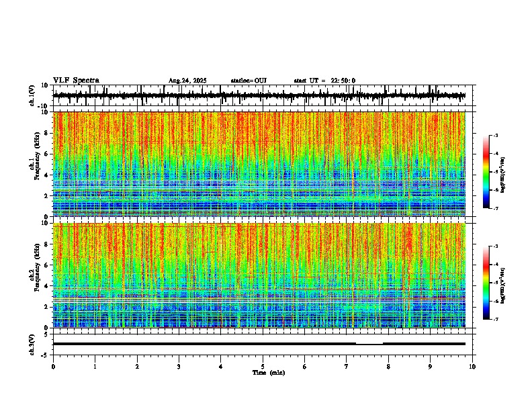The height and width of the screenshot is (411, 532).
Task: Click time axis tick label "3"
Action: coord(179,367)
